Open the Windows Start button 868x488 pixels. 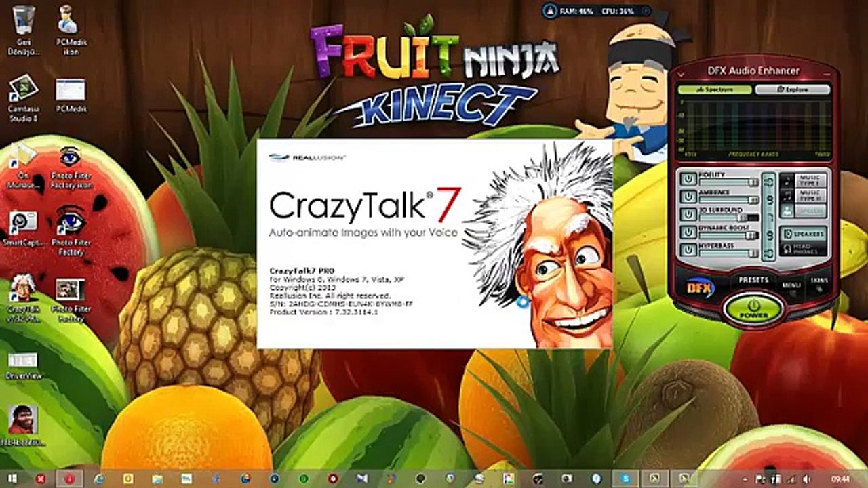[12, 479]
